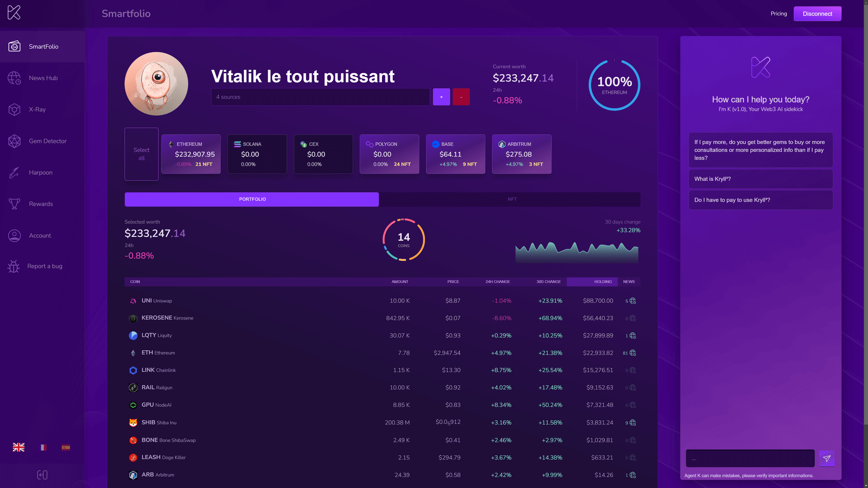Expand the 4 sources field
Screen dimensions: 868x488
(320, 97)
